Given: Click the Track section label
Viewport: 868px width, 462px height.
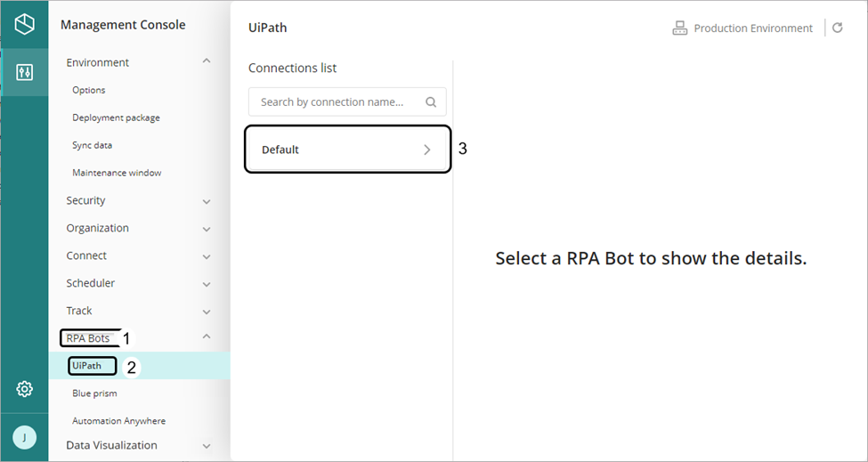Looking at the screenshot, I should (x=79, y=311).
